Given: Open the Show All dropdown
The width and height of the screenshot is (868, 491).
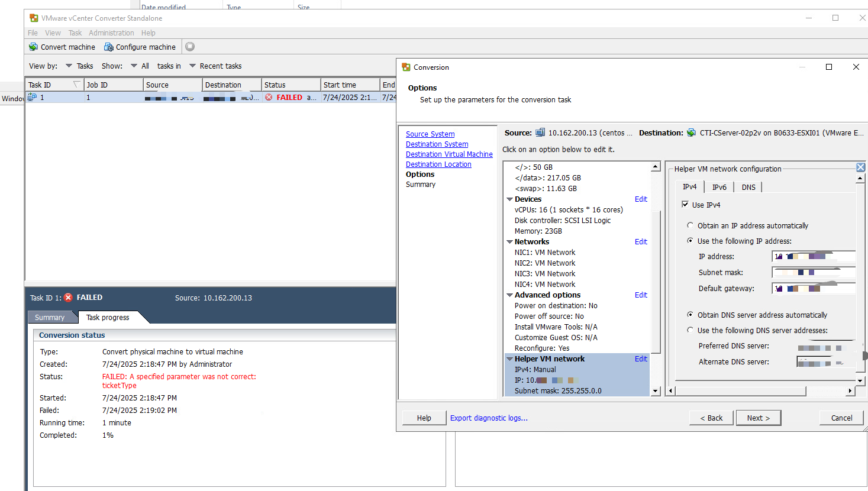Looking at the screenshot, I should pos(134,66).
